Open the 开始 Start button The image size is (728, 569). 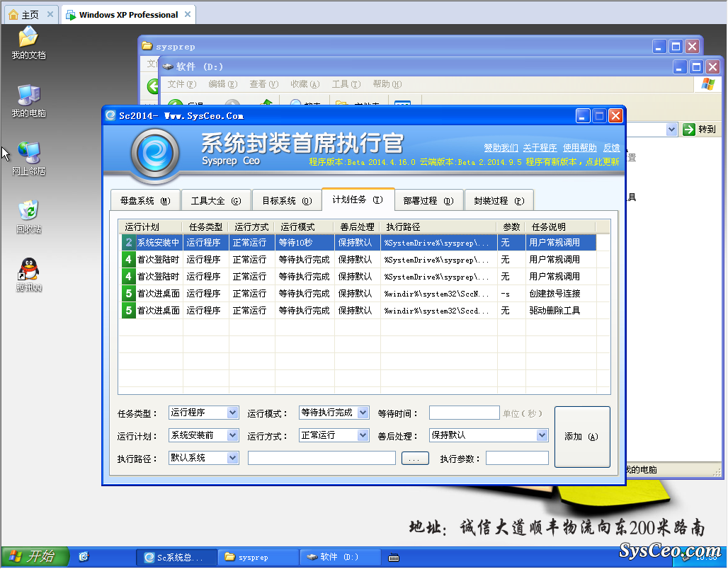click(x=35, y=557)
